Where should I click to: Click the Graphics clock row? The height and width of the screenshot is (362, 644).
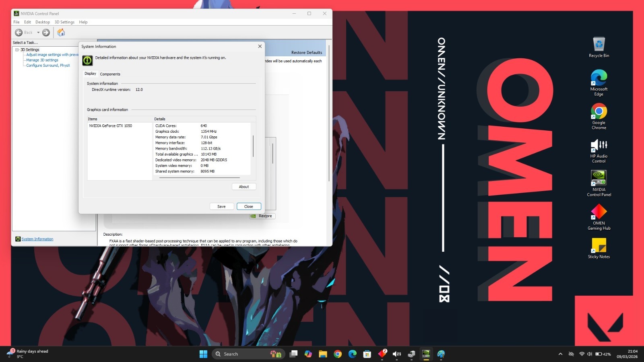[x=202, y=132]
